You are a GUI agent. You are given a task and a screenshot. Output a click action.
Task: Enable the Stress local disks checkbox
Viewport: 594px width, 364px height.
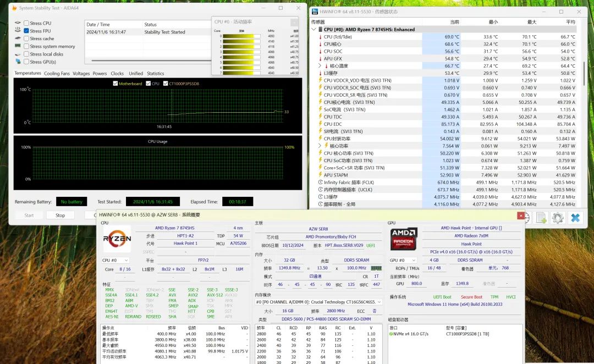tap(26, 54)
